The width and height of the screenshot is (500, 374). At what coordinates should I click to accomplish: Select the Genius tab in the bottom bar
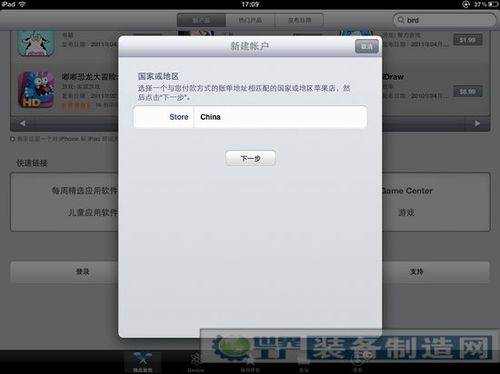pyautogui.click(x=196, y=363)
